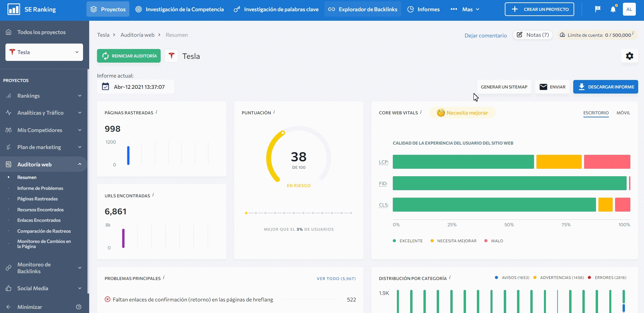Switch Core Web Vitals to Móvil tab
644x313 pixels.
tap(623, 113)
